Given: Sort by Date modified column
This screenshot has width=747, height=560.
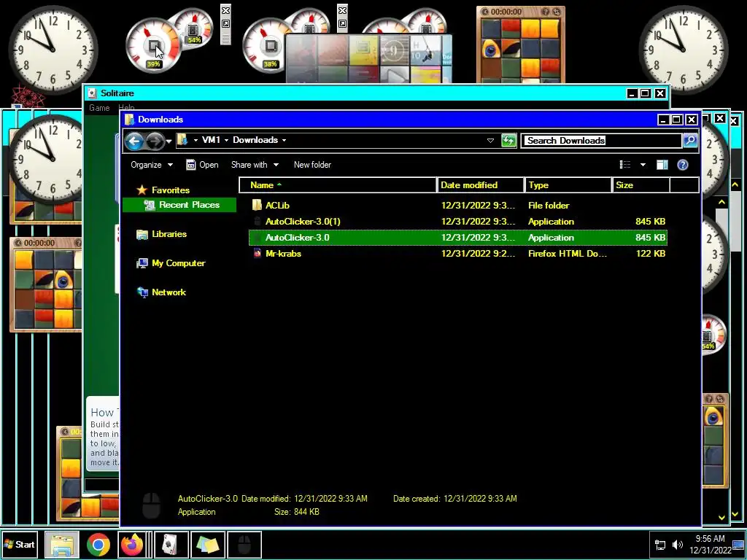Looking at the screenshot, I should 480,185.
